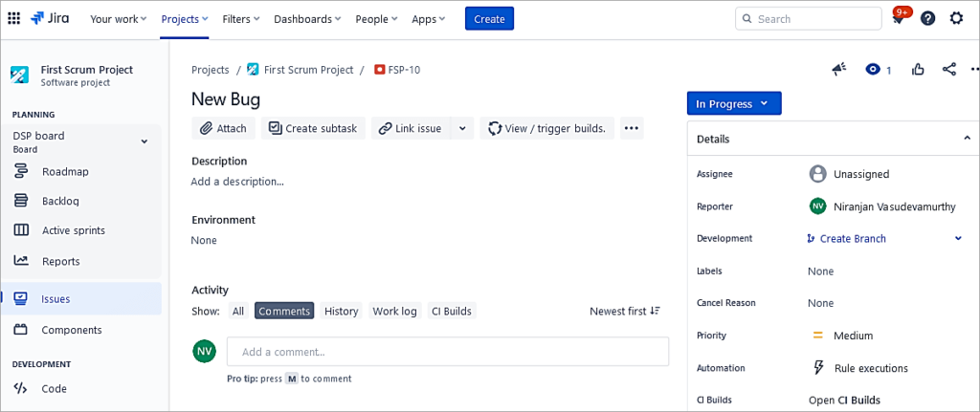Click the Create Branch link

tap(852, 239)
